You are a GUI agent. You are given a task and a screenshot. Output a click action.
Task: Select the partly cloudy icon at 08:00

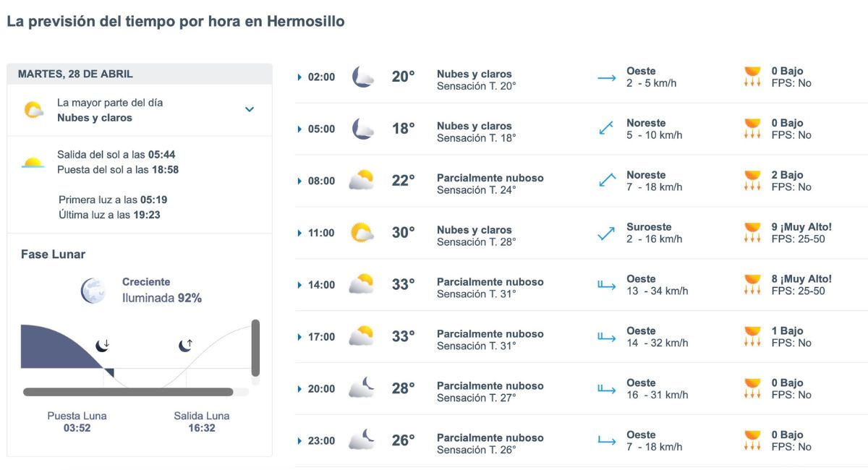pyautogui.click(x=362, y=180)
